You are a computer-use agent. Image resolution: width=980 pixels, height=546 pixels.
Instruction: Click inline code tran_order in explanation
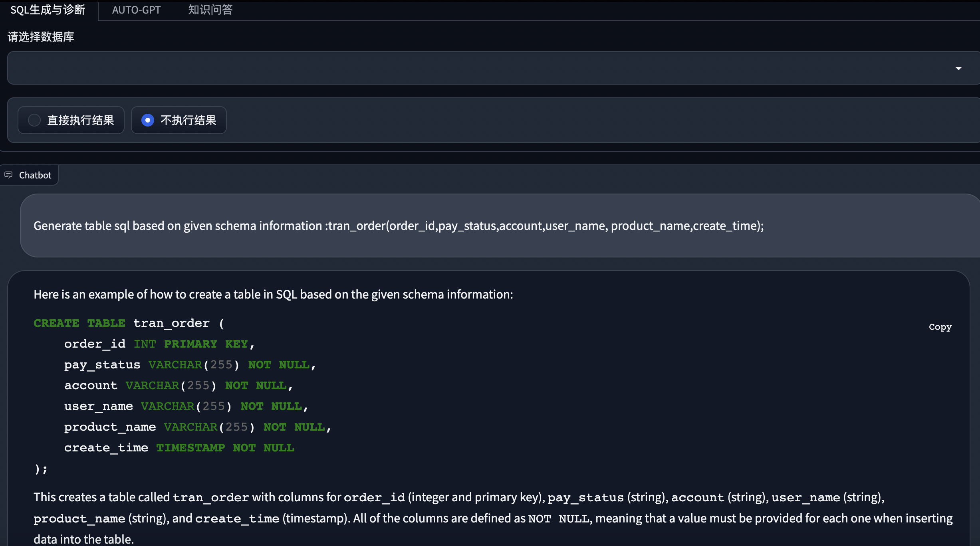211,497
